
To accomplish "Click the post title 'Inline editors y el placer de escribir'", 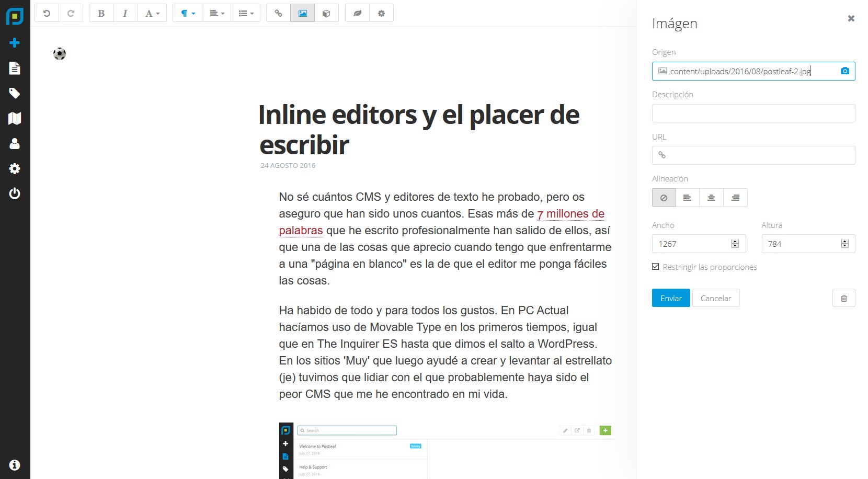I will point(418,130).
